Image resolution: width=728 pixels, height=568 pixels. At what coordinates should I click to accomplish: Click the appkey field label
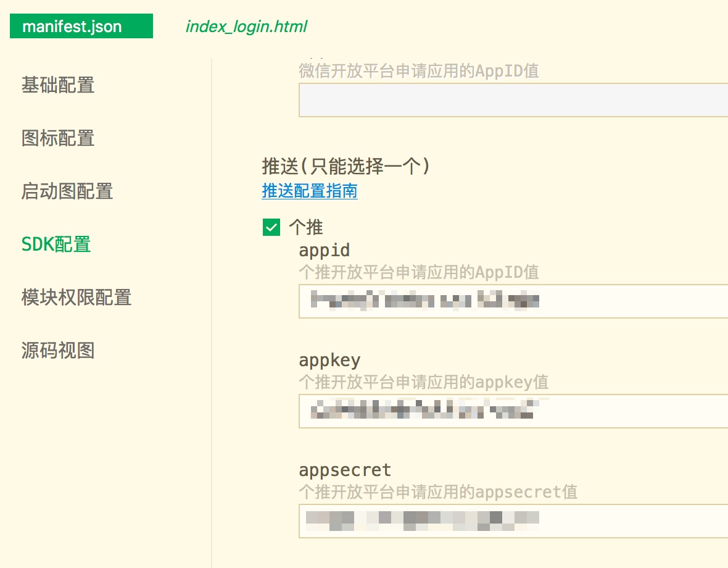(x=329, y=360)
